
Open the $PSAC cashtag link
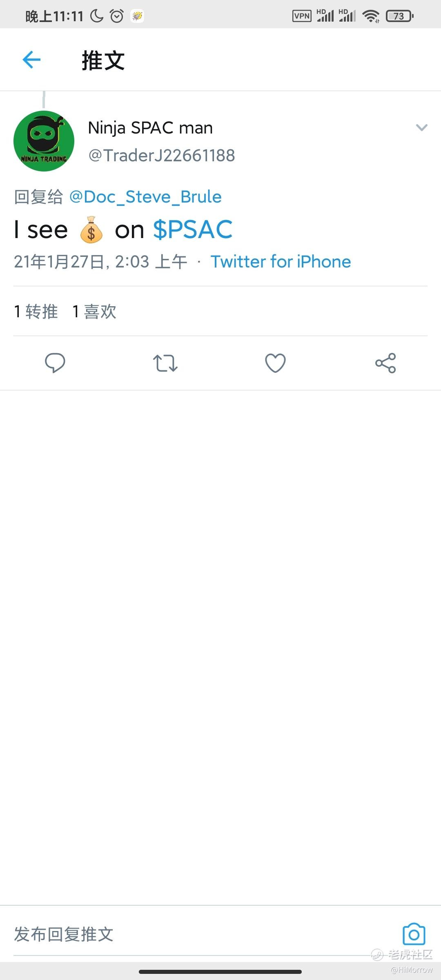click(x=193, y=229)
